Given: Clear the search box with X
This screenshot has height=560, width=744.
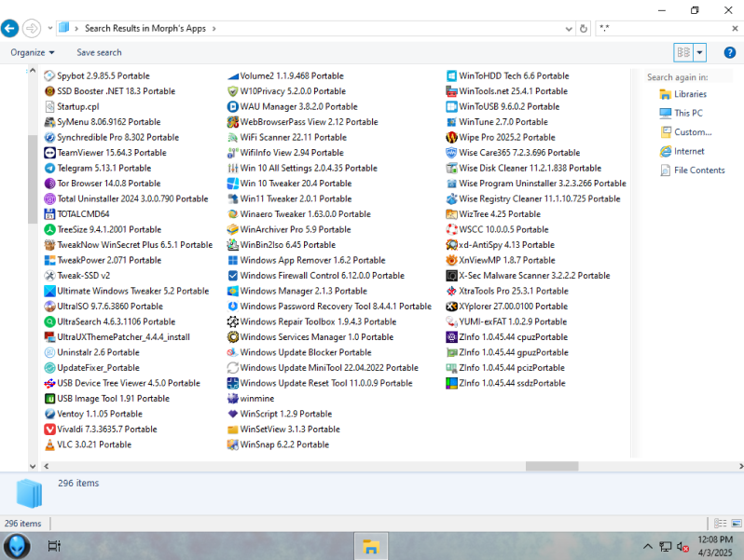Looking at the screenshot, I should (735, 29).
